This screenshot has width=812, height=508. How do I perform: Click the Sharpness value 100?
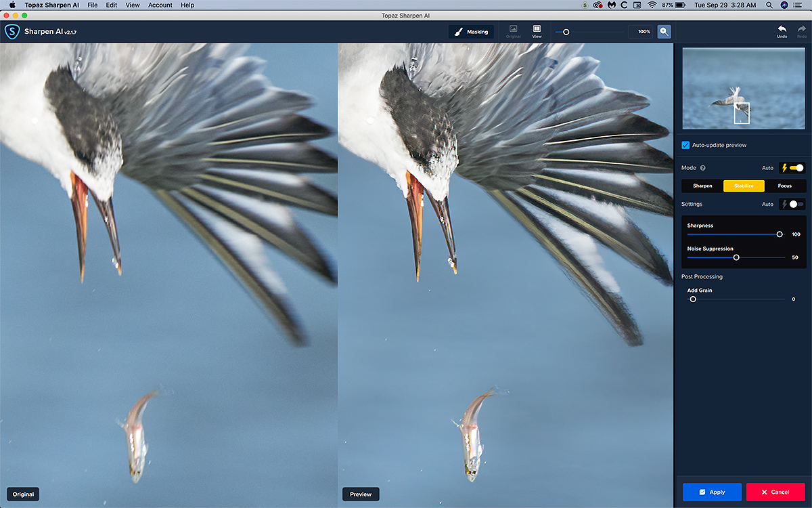pos(796,234)
